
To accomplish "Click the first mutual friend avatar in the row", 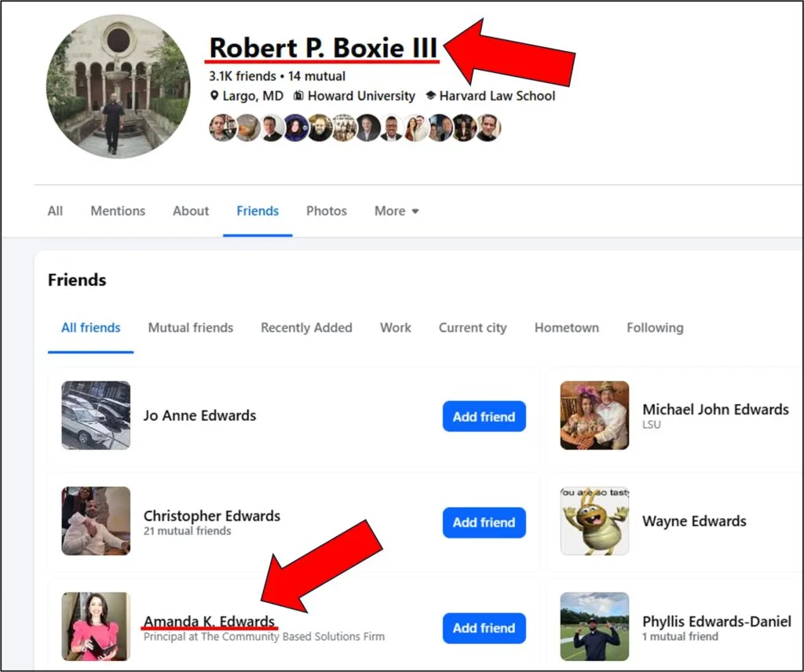I will [222, 128].
